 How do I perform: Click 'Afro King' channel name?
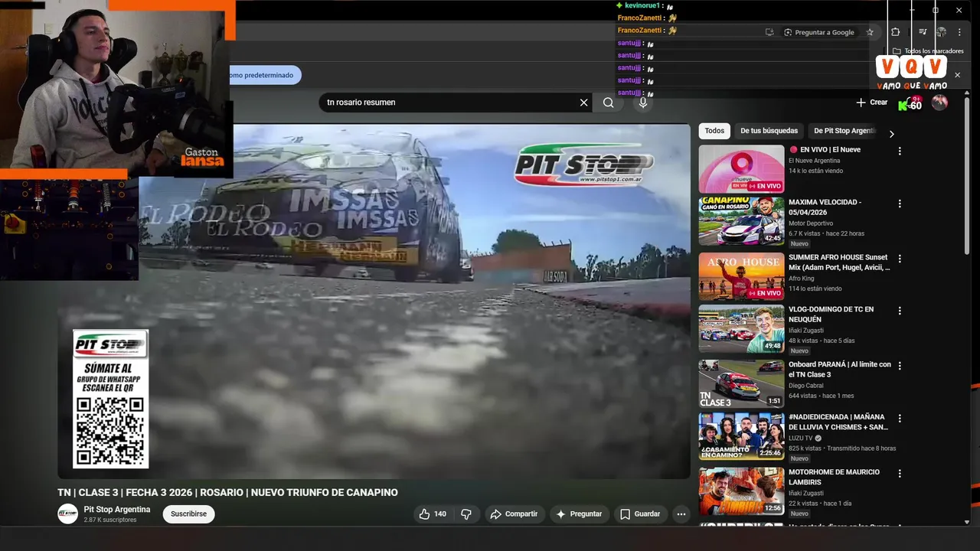coord(802,279)
